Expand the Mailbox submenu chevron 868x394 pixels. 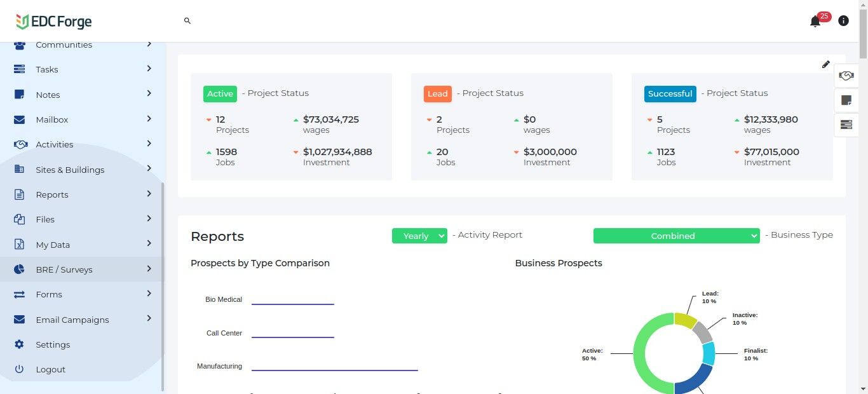[149, 119]
